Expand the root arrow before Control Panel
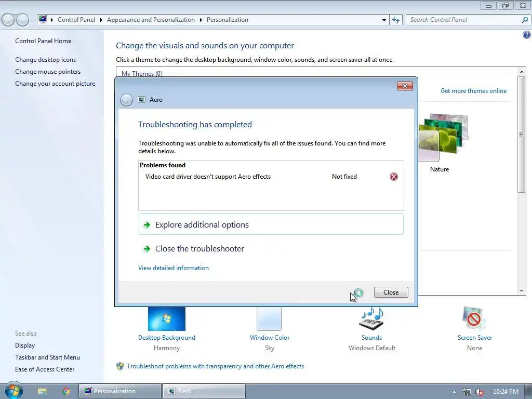This screenshot has width=532, height=399. (x=52, y=20)
